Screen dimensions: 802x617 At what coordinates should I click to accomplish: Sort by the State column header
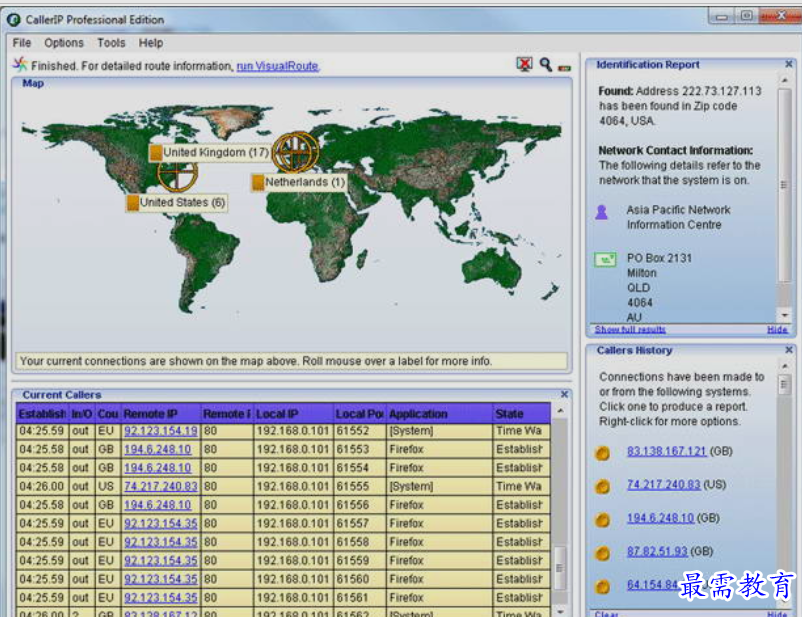[x=522, y=413]
